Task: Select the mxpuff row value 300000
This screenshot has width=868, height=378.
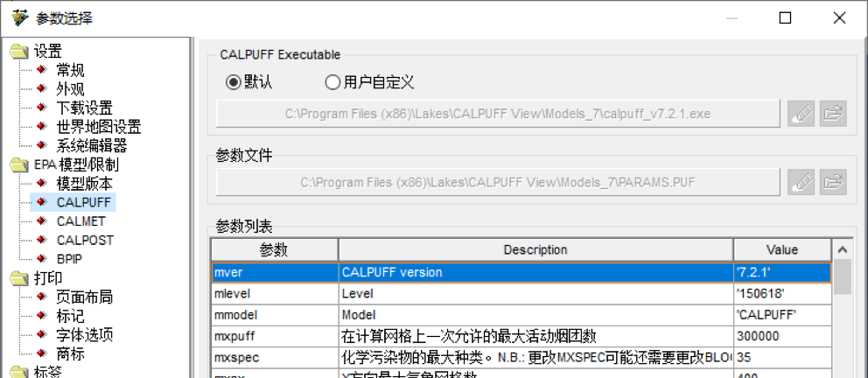Action: [x=781, y=336]
